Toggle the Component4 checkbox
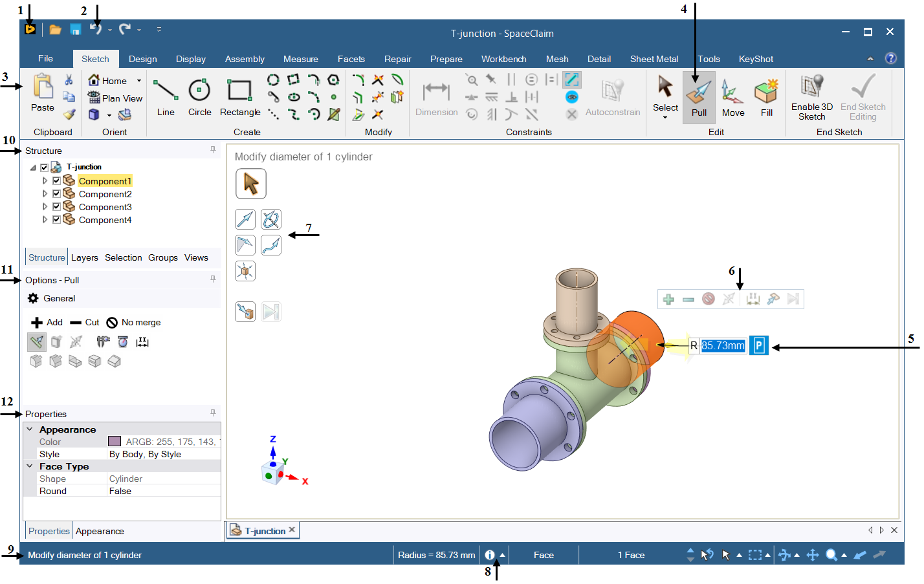Viewport: 924px width, 584px height. (57, 220)
